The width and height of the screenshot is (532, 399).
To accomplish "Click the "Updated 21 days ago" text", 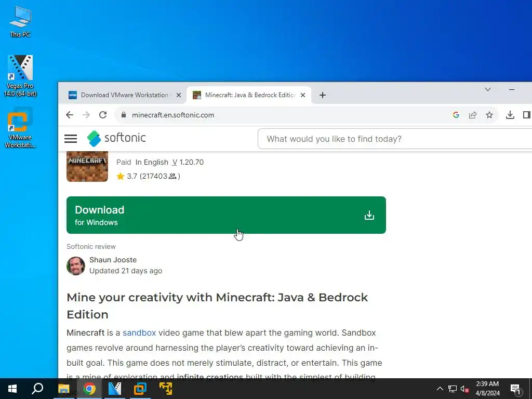I will pos(126,271).
